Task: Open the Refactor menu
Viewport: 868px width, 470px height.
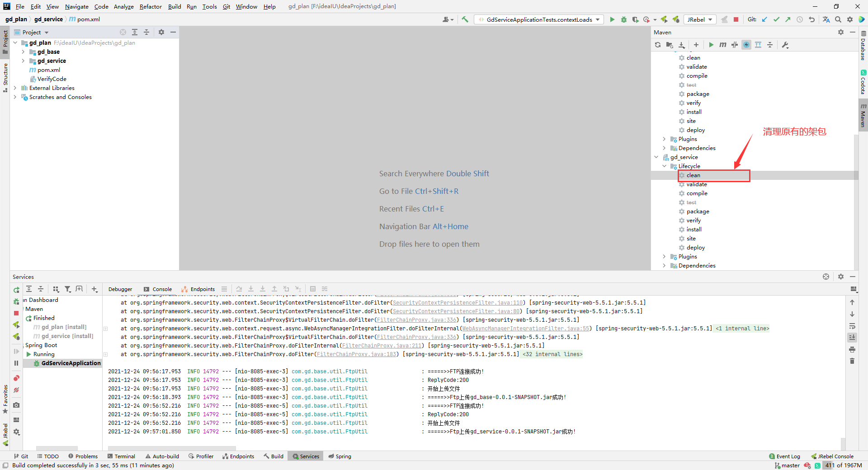Action: click(x=151, y=6)
